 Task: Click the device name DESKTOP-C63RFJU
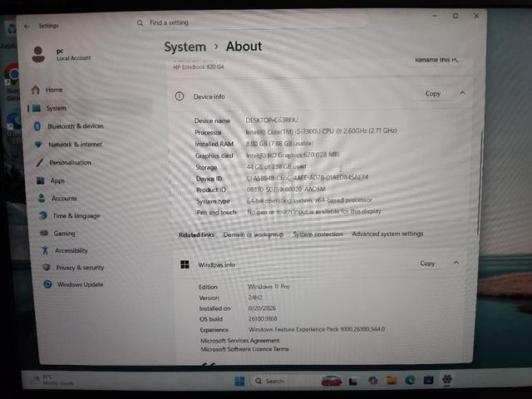[272, 120]
